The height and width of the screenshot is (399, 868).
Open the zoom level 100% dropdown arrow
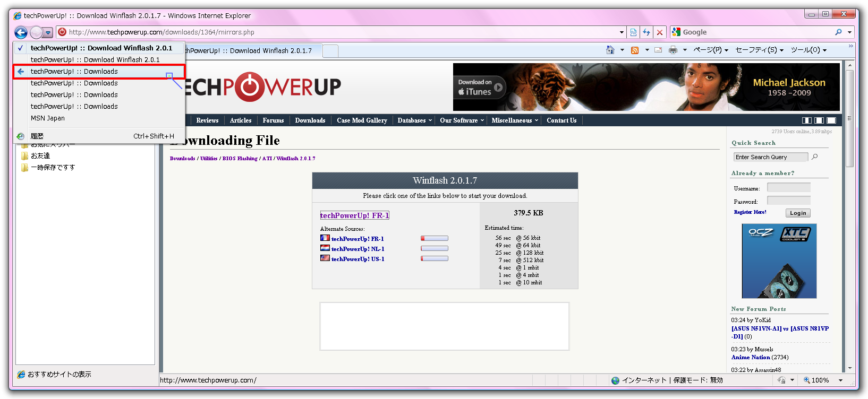pyautogui.click(x=840, y=380)
